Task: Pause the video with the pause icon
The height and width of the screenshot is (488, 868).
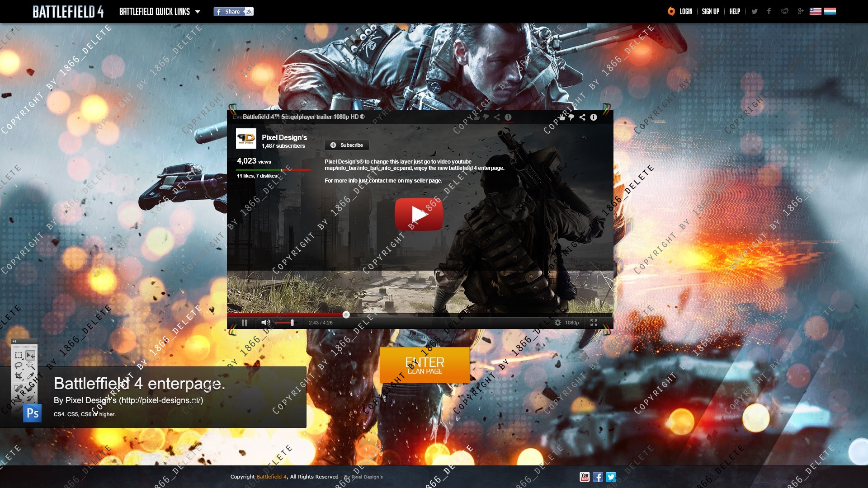Action: click(x=244, y=323)
